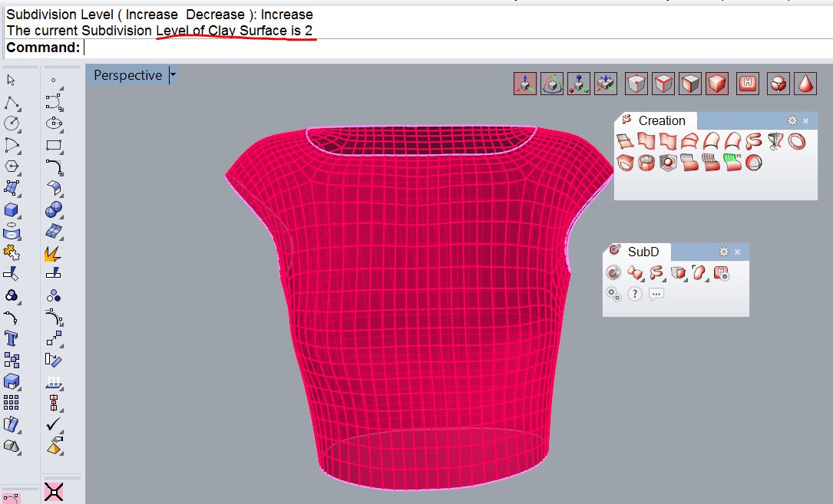Image resolution: width=833 pixels, height=504 pixels.
Task: Select the Group objects tool
Action: [12, 296]
